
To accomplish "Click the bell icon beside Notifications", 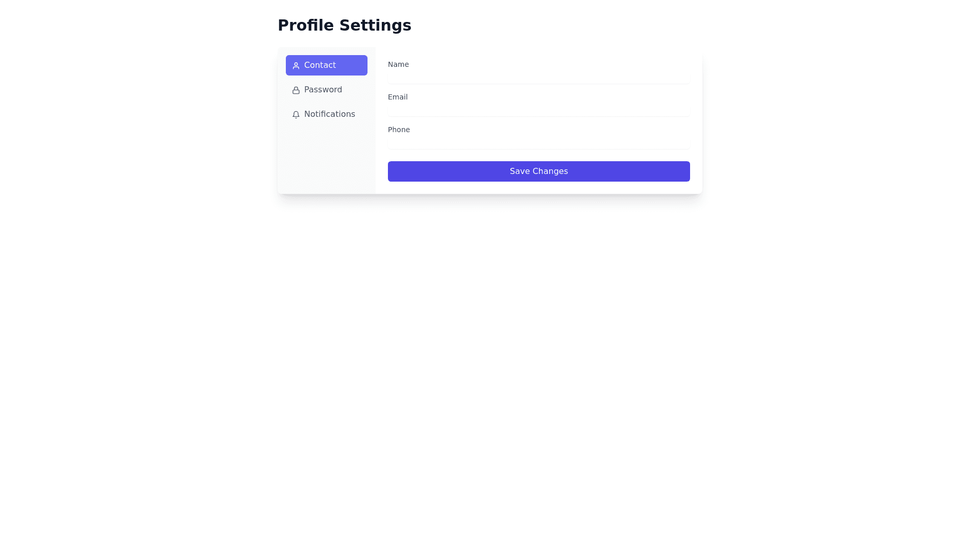I will pos(296,114).
